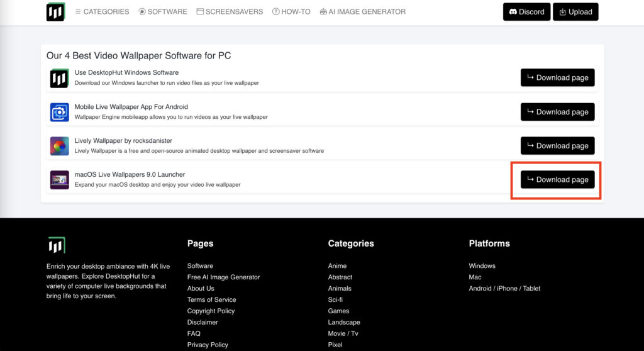Browse the Sci-fi category link
644x351 pixels.
pyautogui.click(x=335, y=299)
